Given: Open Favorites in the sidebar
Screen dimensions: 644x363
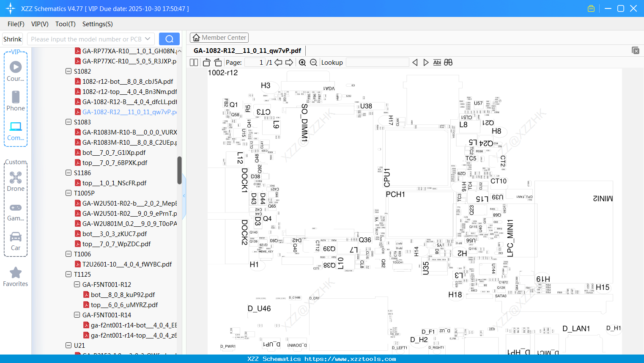Looking at the screenshot, I should click(16, 277).
